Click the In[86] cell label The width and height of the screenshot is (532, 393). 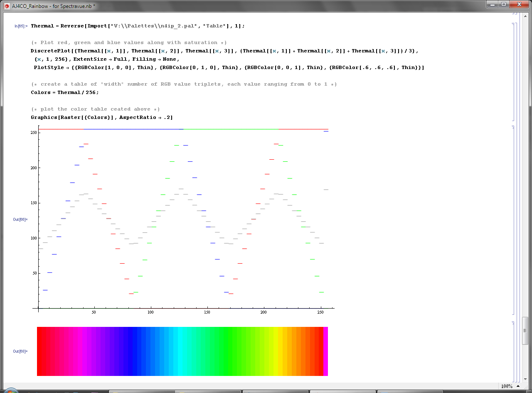[21, 26]
